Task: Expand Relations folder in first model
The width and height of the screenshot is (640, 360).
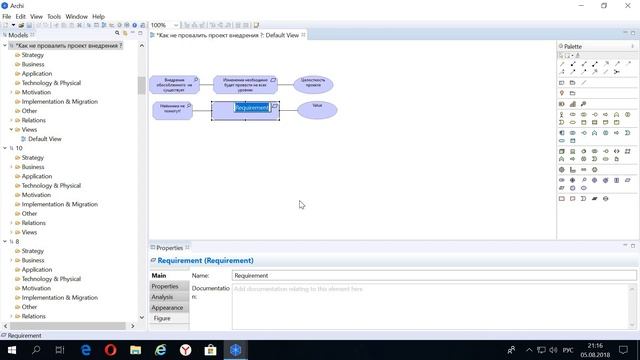Action: [x=11, y=120]
